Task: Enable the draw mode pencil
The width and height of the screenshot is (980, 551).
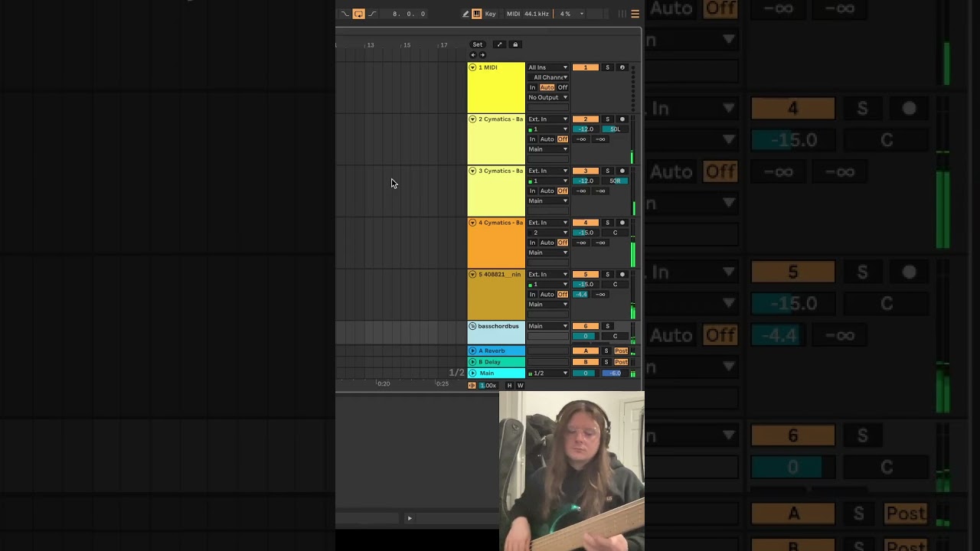Action: [x=465, y=14]
